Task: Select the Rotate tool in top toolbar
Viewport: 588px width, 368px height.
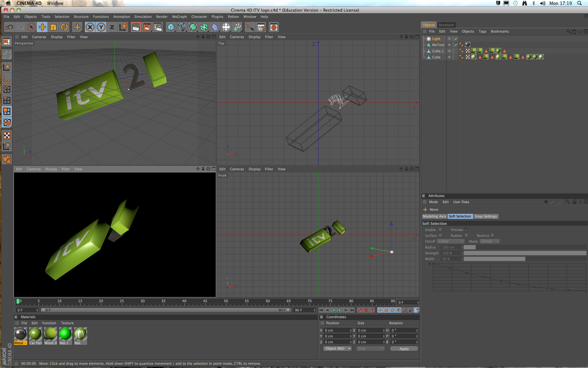Action: pyautogui.click(x=64, y=27)
